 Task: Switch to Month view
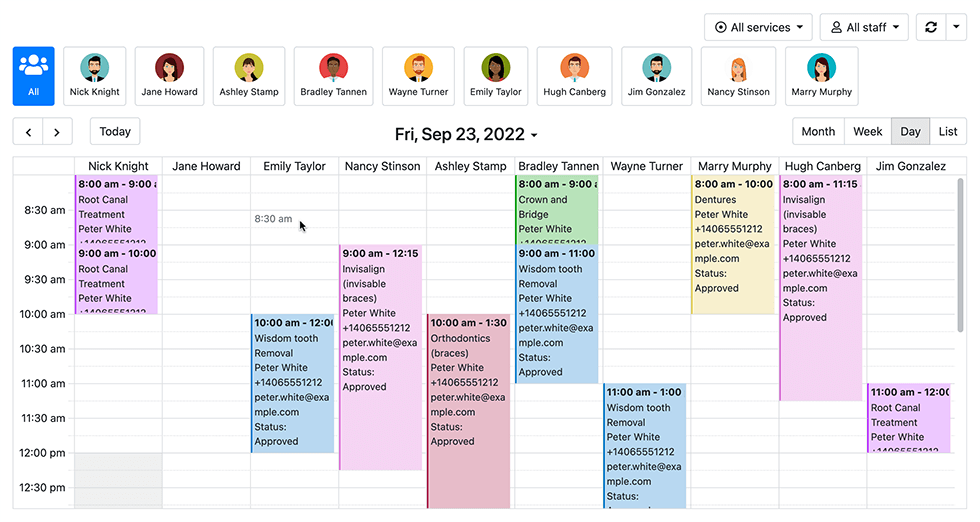click(x=818, y=132)
